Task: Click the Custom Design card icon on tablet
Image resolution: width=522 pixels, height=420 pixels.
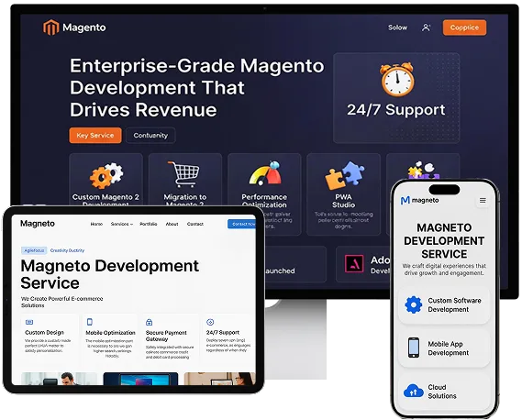Action: pyautogui.click(x=29, y=322)
